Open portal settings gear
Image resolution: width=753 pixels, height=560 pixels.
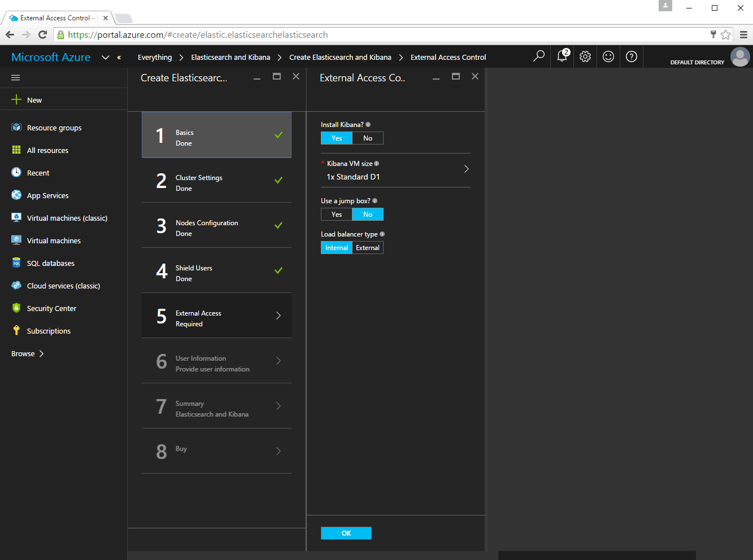click(x=585, y=56)
